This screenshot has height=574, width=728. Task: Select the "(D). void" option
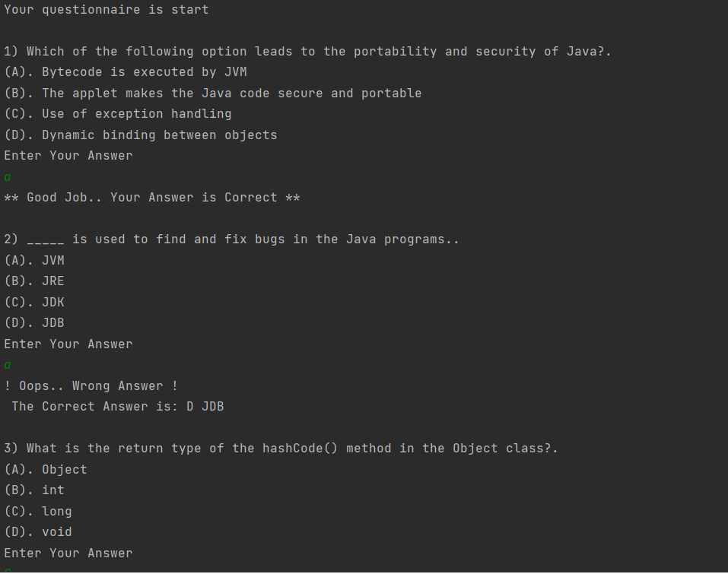[38, 532]
